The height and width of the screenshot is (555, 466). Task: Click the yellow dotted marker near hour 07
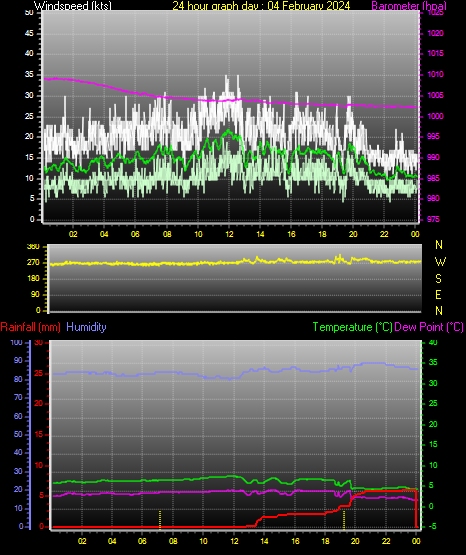pyautogui.click(x=160, y=520)
